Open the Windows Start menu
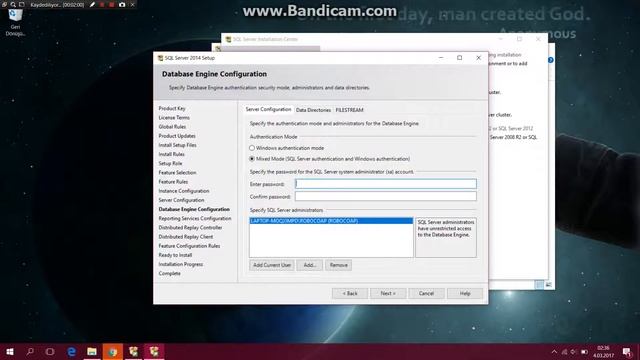This screenshot has width=640, height=360. tap(10, 351)
